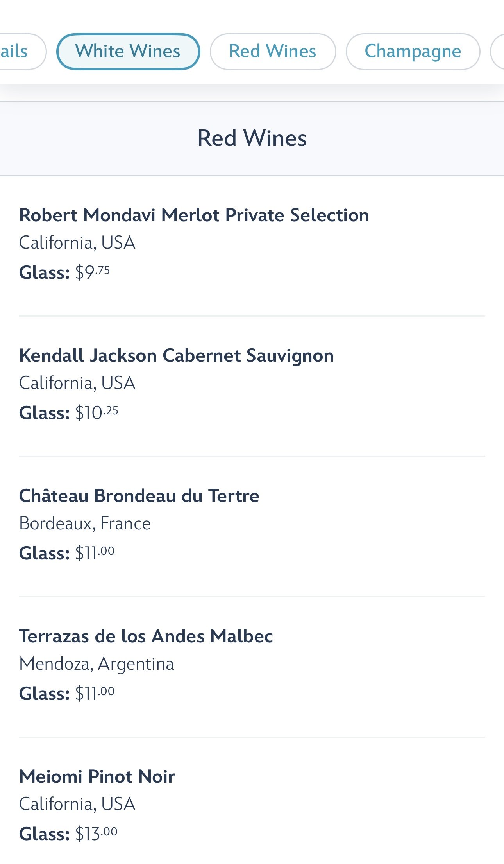Switch to the Red Wines tab
The width and height of the screenshot is (504, 864).
272,52
